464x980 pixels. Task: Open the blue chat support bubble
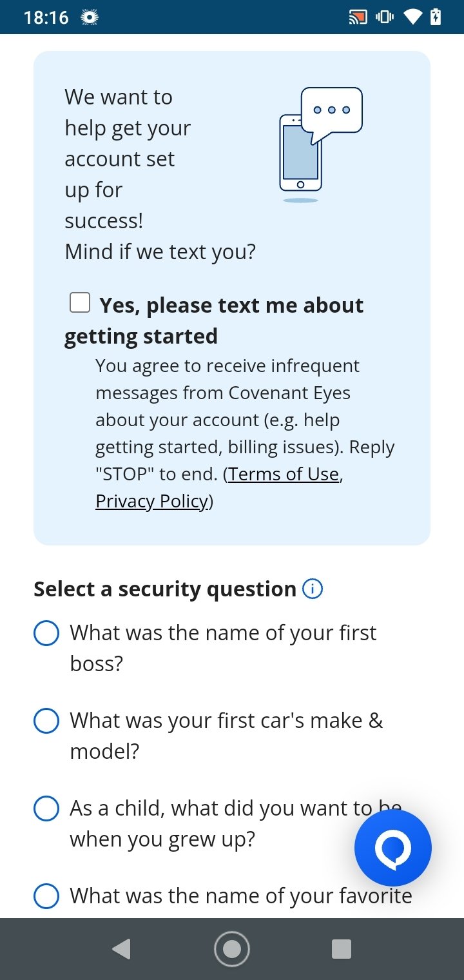393,848
